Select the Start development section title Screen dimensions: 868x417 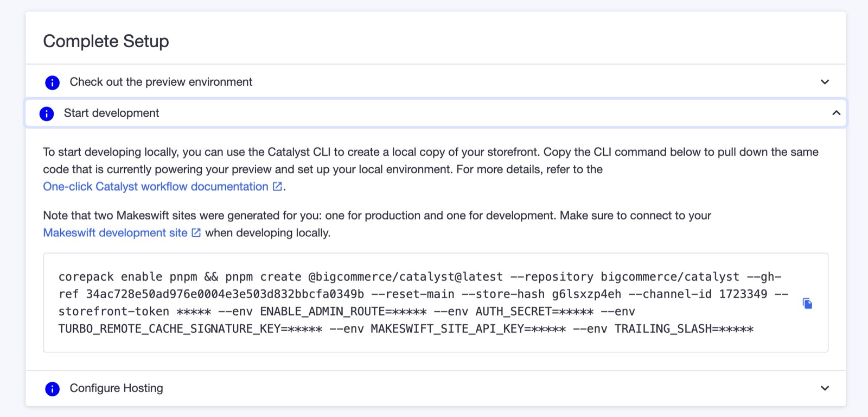coord(111,113)
